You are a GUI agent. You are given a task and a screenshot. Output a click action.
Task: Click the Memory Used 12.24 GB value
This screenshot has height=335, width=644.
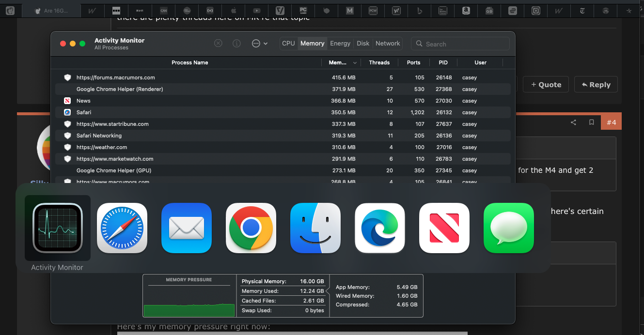(x=312, y=291)
